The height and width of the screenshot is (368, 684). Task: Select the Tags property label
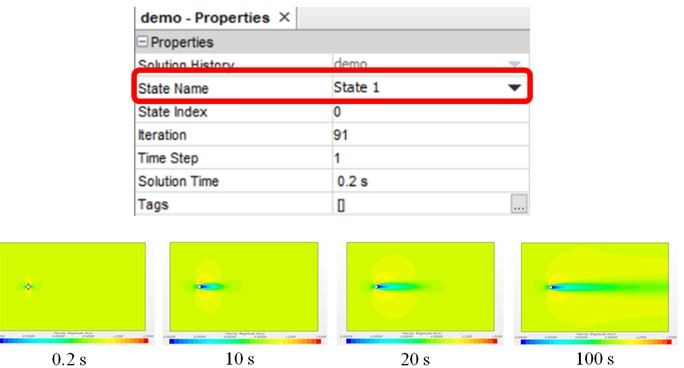(153, 204)
